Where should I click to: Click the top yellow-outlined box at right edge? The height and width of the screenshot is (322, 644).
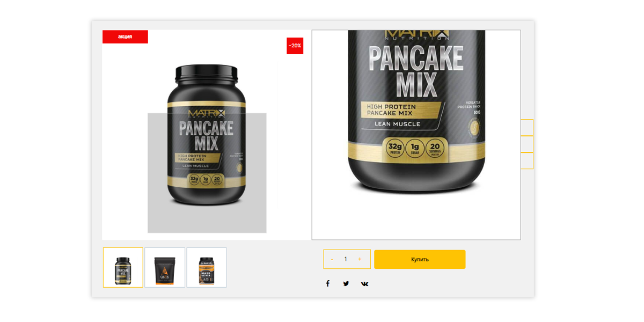coord(527,127)
